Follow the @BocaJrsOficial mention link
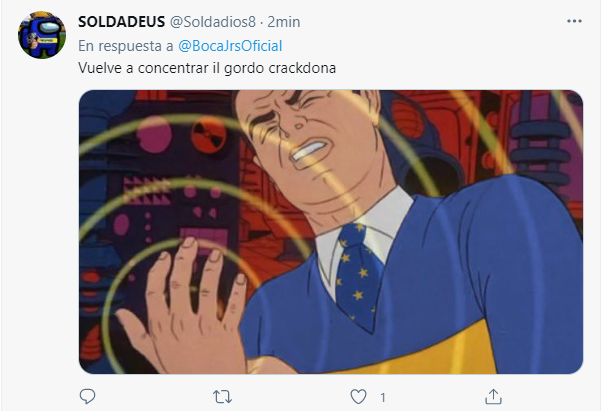 point(230,46)
